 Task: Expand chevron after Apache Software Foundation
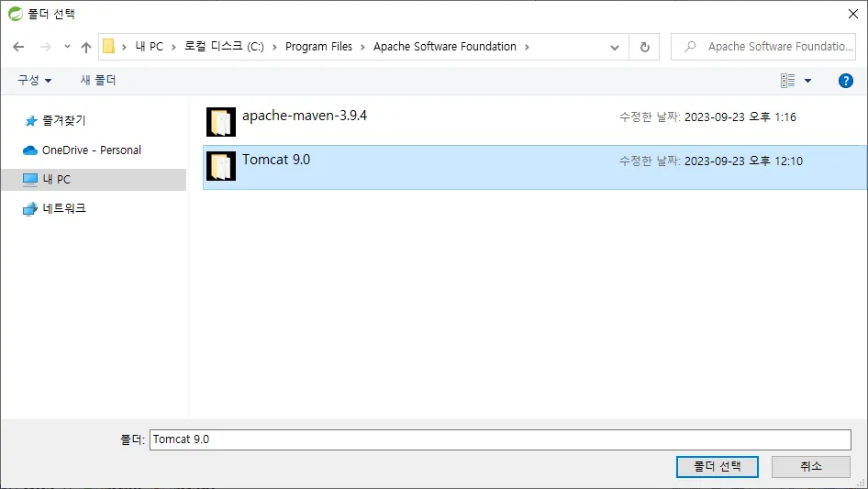coord(527,47)
